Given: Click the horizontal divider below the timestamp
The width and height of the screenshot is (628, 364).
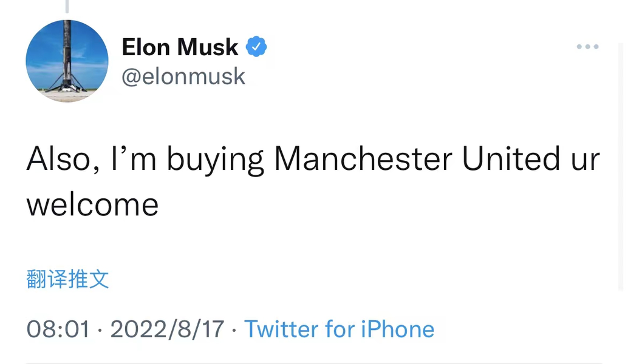Looking at the screenshot, I should pos(314,363).
